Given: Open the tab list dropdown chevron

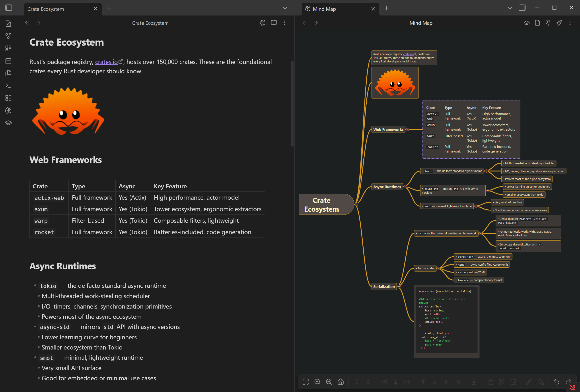Looking at the screenshot, I should point(285,8).
